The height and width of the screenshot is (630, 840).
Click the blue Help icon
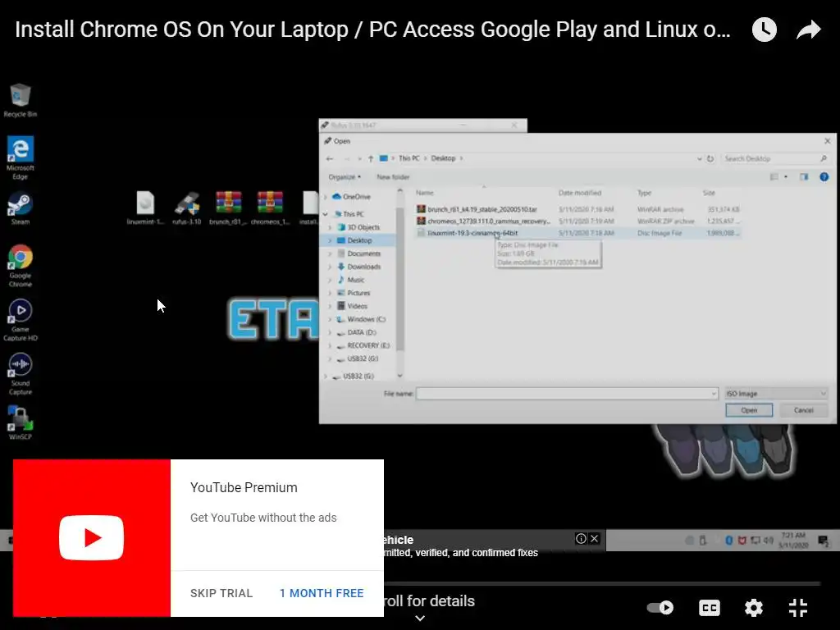click(824, 177)
